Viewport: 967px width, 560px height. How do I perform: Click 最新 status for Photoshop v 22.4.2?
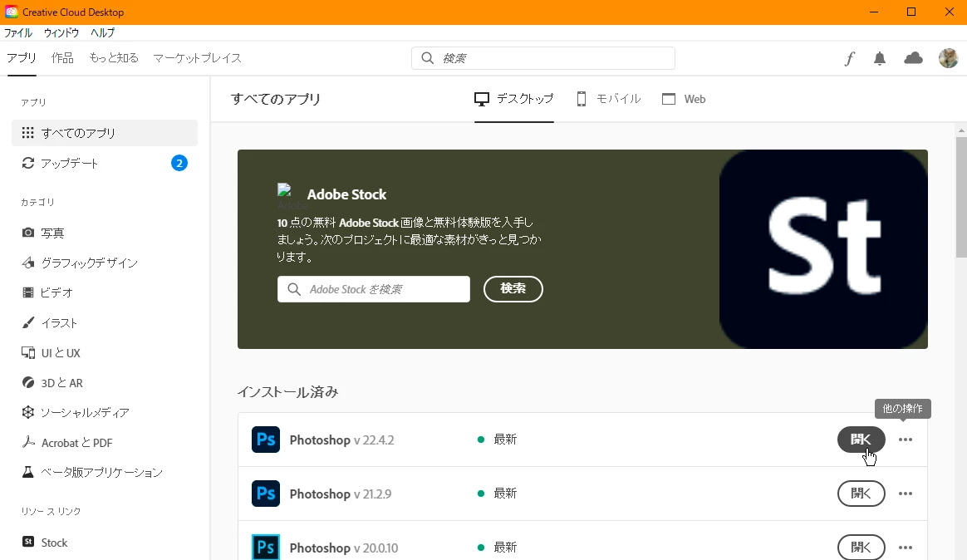point(505,440)
